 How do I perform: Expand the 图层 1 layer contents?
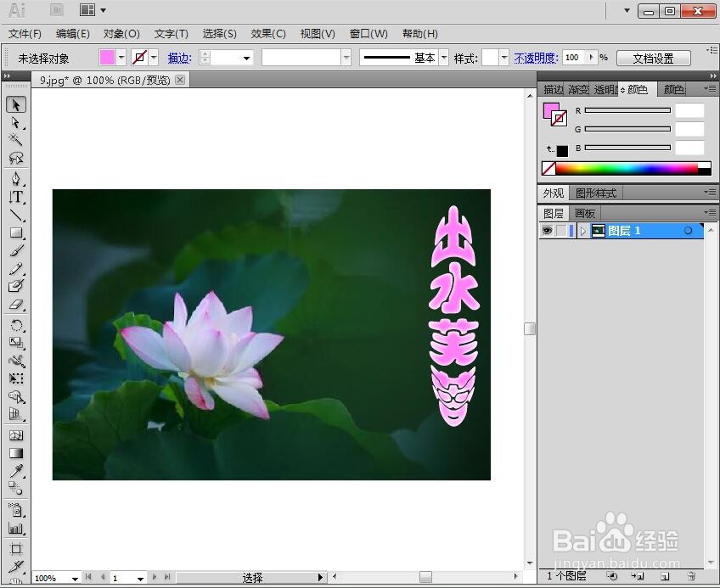coord(582,231)
